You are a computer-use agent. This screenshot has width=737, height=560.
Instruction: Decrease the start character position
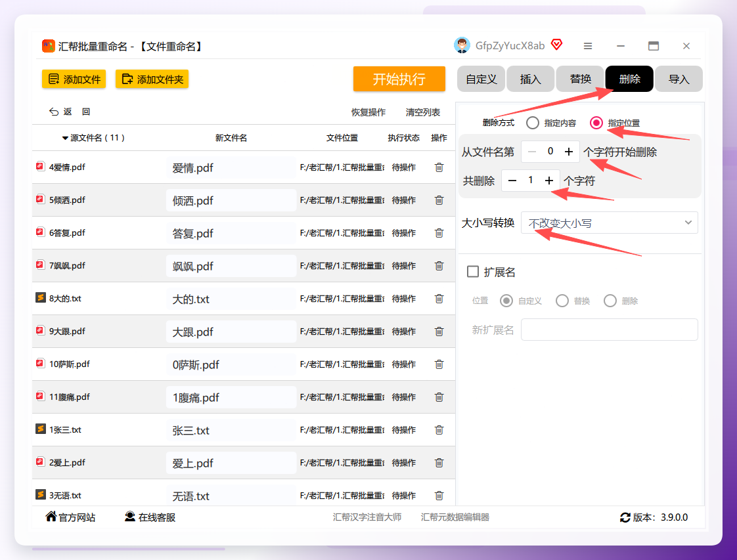[532, 152]
